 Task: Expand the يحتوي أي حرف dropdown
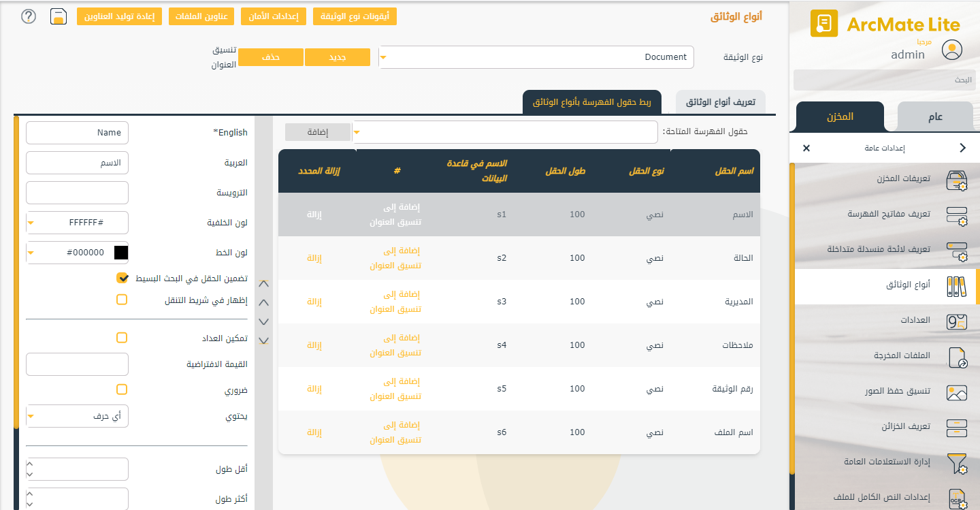[x=31, y=416]
